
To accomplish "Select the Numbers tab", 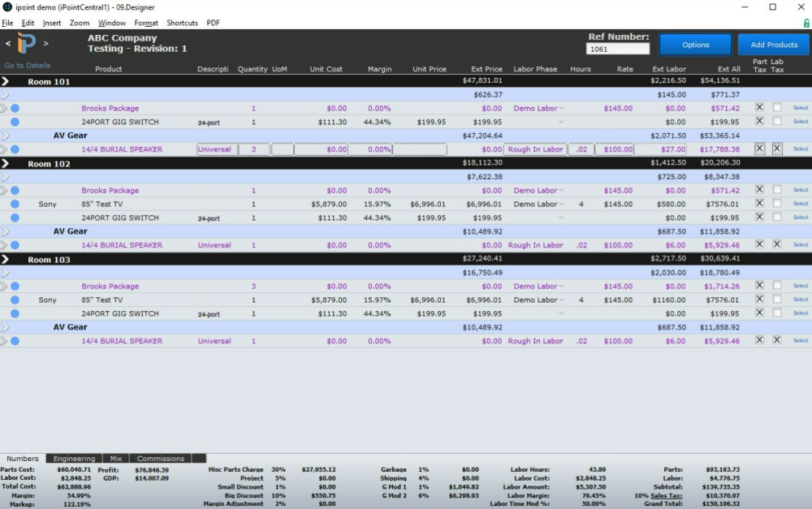I will [x=23, y=458].
